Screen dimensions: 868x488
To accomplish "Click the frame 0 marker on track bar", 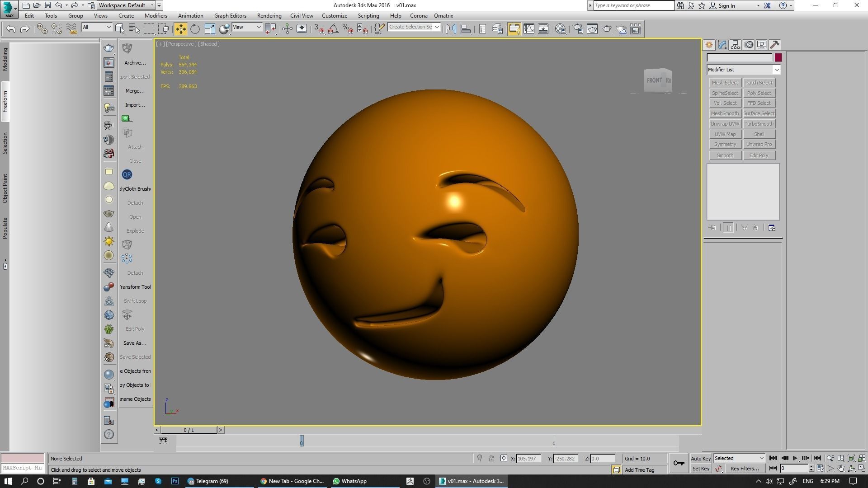I will tap(302, 441).
